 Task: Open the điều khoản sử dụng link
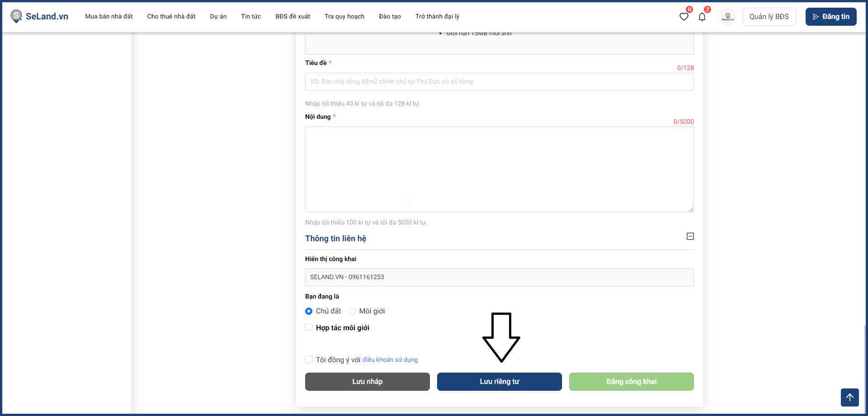390,360
